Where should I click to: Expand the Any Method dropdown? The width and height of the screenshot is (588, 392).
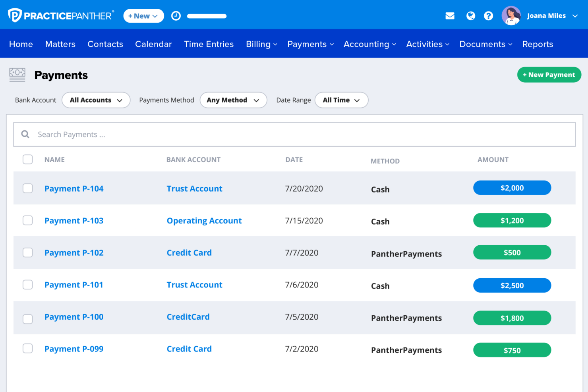tap(233, 100)
